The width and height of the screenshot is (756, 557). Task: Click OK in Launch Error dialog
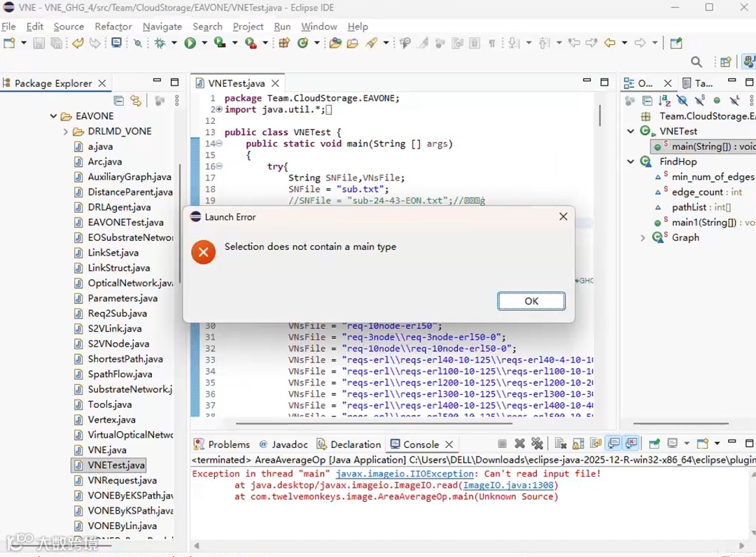(x=531, y=301)
